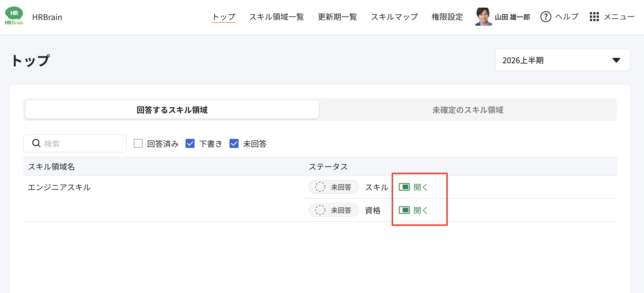Click open icon in 資格 row
Screen dimensions: 644x293
(404, 210)
